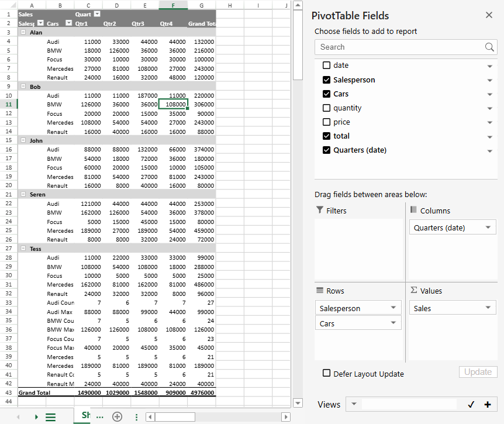Open Salesperson dropdown in Rows area

click(x=393, y=308)
